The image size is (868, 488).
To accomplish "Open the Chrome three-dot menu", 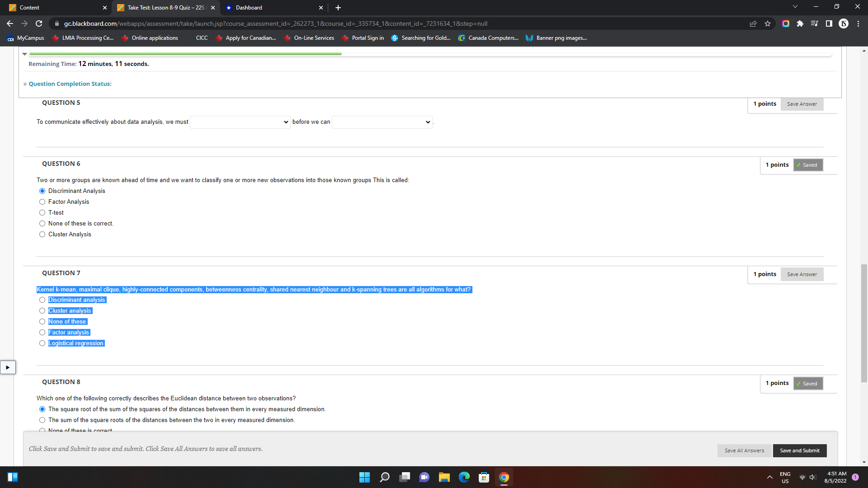I will click(x=858, y=23).
